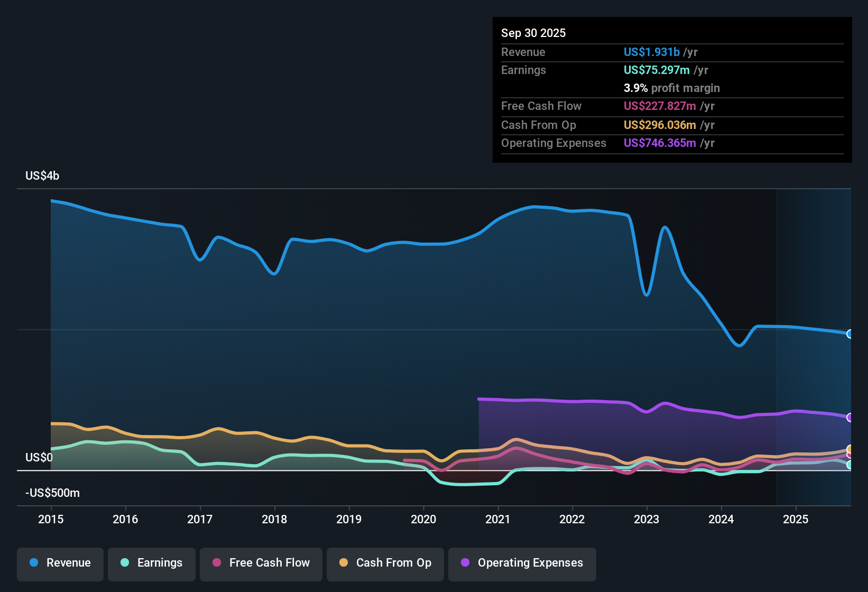Viewport: 868px width, 592px height.
Task: Click the 2021 x-axis label
Action: point(498,519)
